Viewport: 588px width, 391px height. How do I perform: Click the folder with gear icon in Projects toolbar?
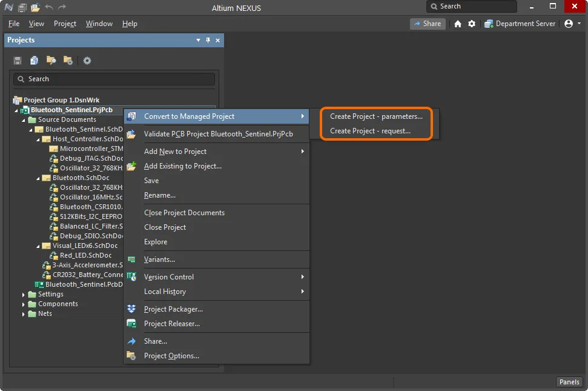pyautogui.click(x=68, y=61)
